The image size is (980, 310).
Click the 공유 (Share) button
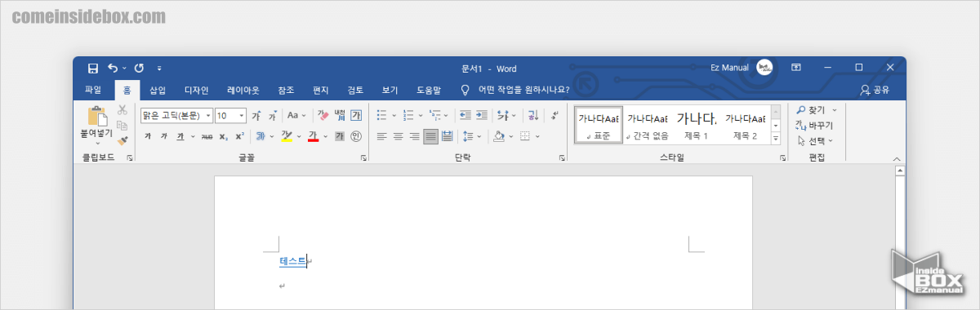tap(875, 90)
